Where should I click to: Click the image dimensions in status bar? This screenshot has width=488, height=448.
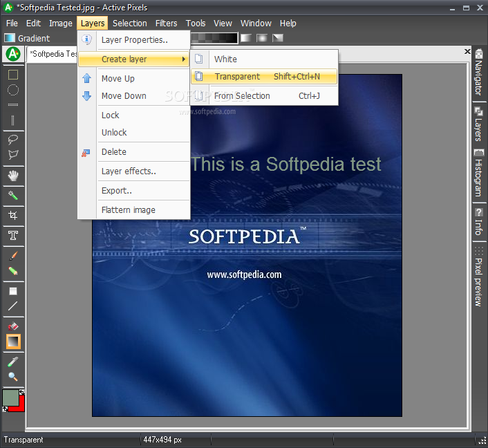pos(162,440)
